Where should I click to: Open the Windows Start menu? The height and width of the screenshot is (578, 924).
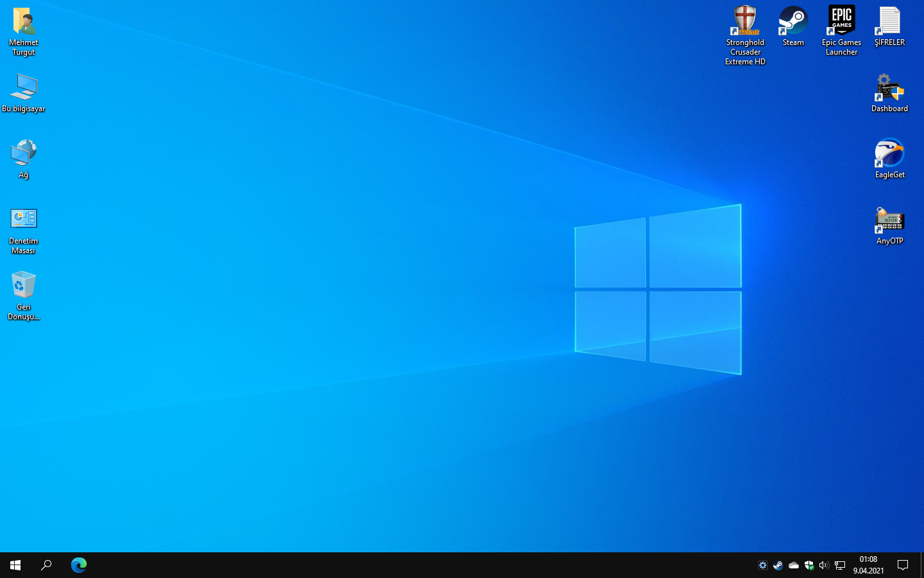click(15, 565)
